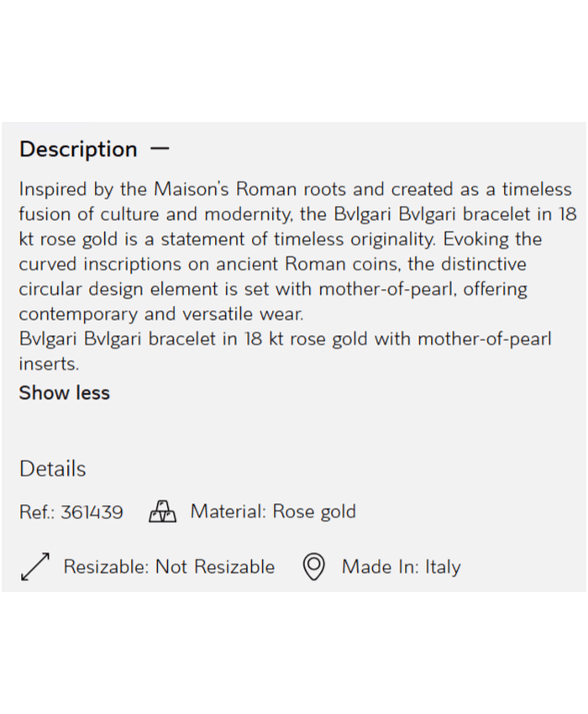Click the word Evoking in description
This screenshot has height=714, width=588.
point(476,239)
